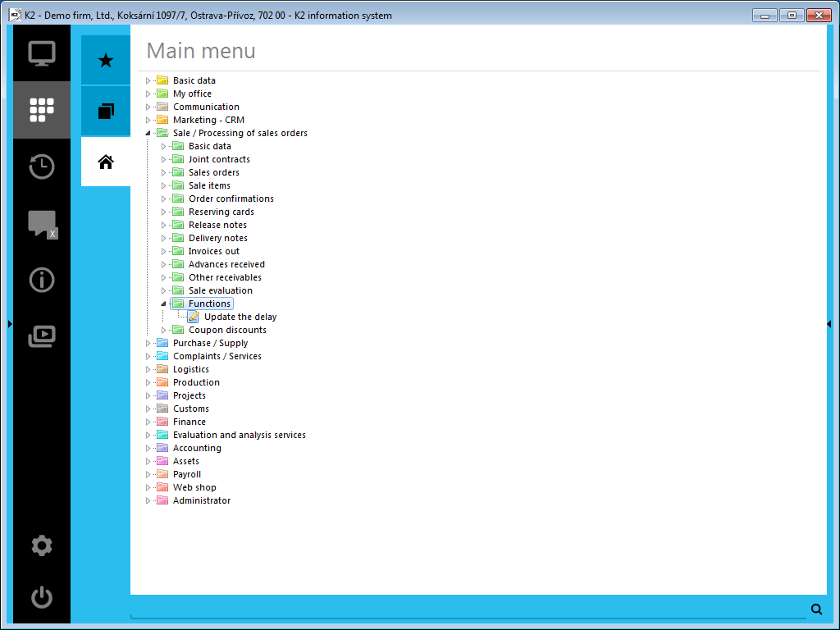This screenshot has width=840, height=630.
Task: Expand the Sales orders subfolder arrow
Action: point(164,172)
